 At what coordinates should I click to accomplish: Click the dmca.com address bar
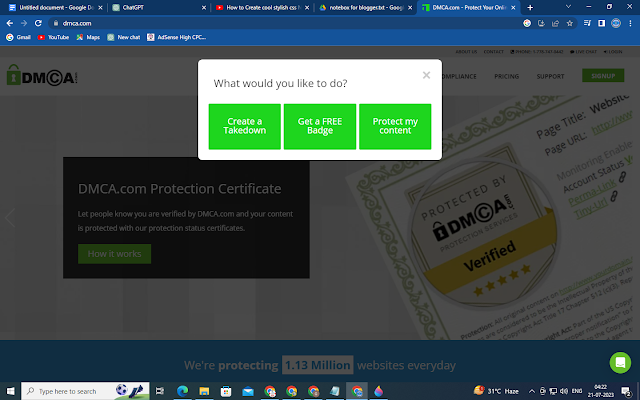point(286,23)
